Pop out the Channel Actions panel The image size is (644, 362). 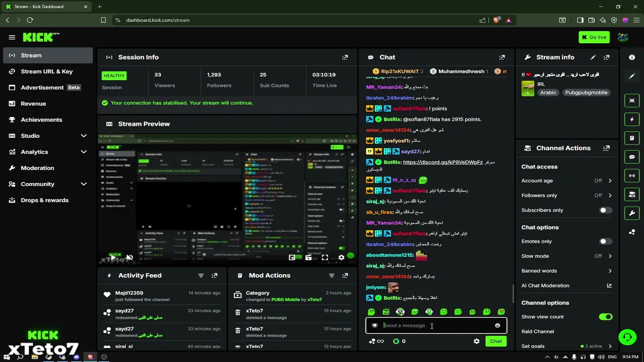[607, 148]
